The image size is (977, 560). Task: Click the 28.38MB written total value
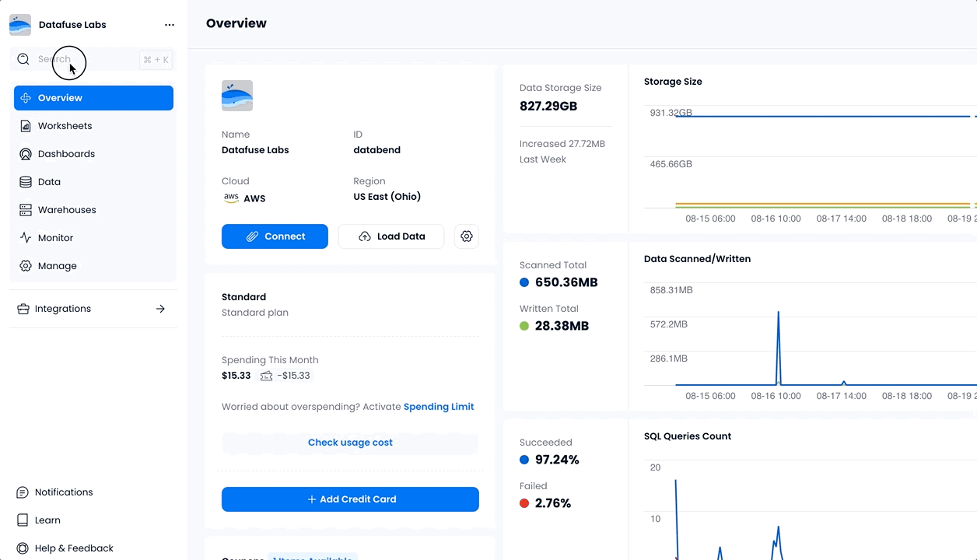(x=562, y=326)
